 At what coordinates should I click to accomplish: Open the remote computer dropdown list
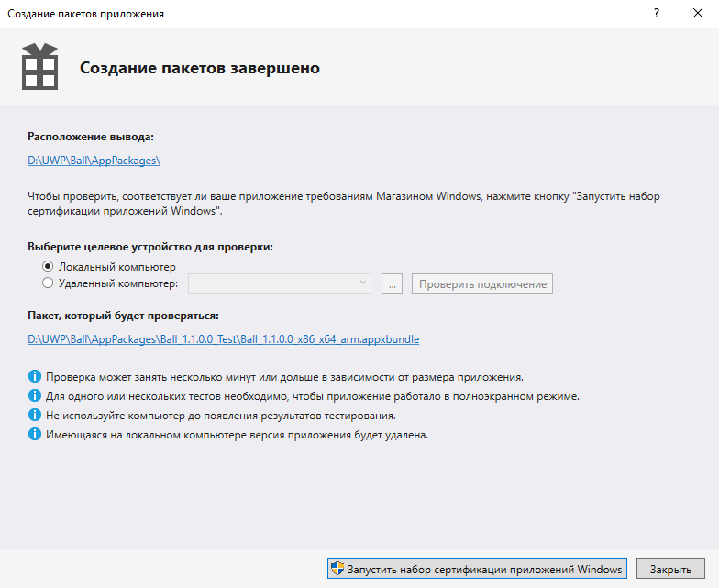coord(279,283)
